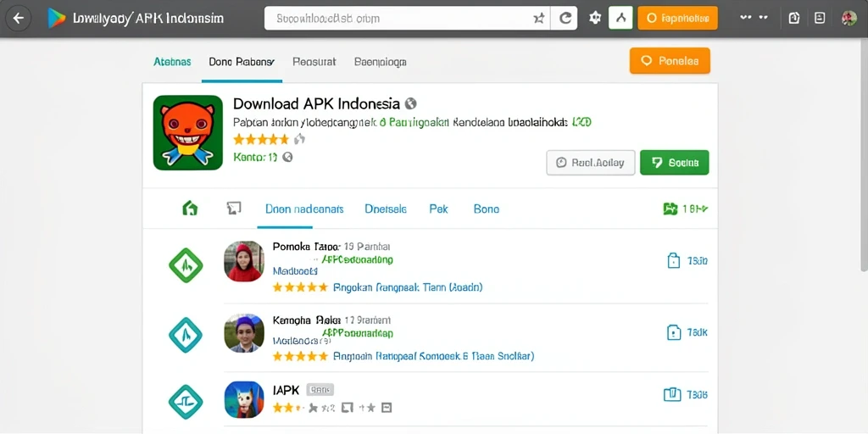Select the Bono tab
Image resolution: width=868 pixels, height=434 pixels.
click(487, 209)
